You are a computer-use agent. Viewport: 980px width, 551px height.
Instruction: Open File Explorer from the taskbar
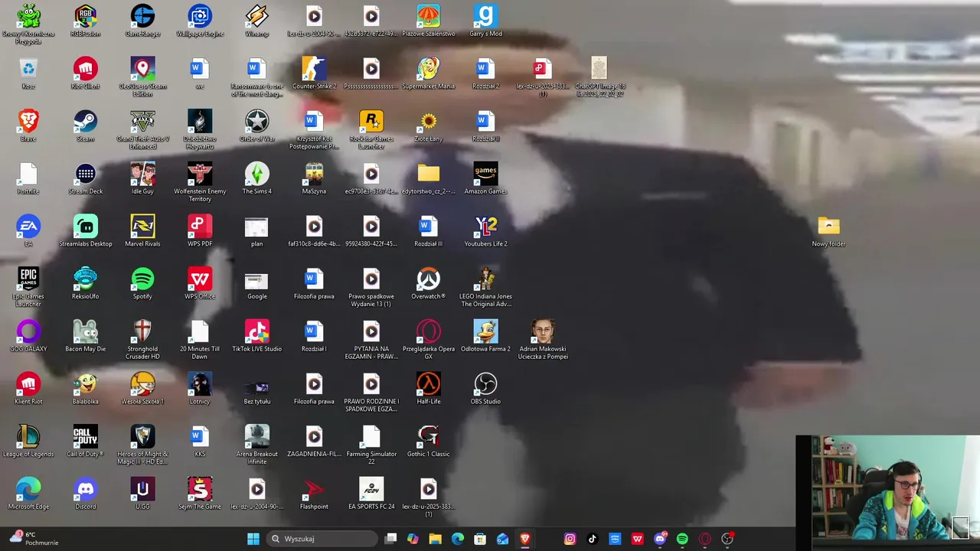tap(435, 539)
